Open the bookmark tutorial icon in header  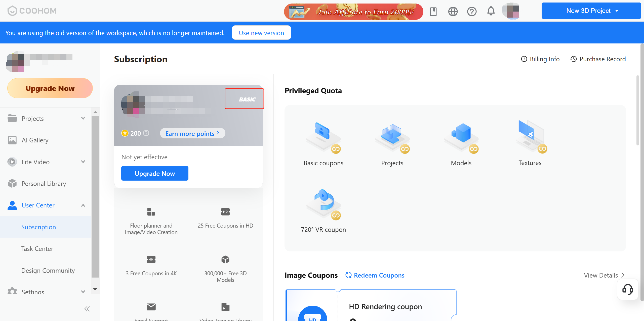coord(433,11)
